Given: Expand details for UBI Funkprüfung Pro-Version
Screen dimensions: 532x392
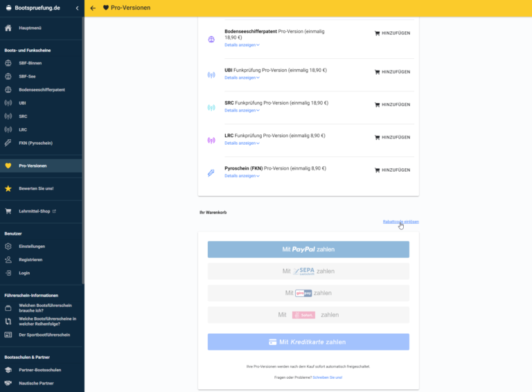Looking at the screenshot, I should tap(242, 78).
